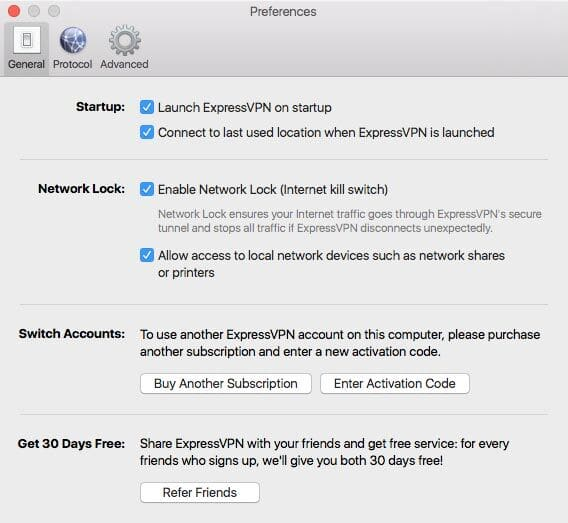Click the greyed-out zoom window button
This screenshot has width=568, height=523.
coord(54,11)
